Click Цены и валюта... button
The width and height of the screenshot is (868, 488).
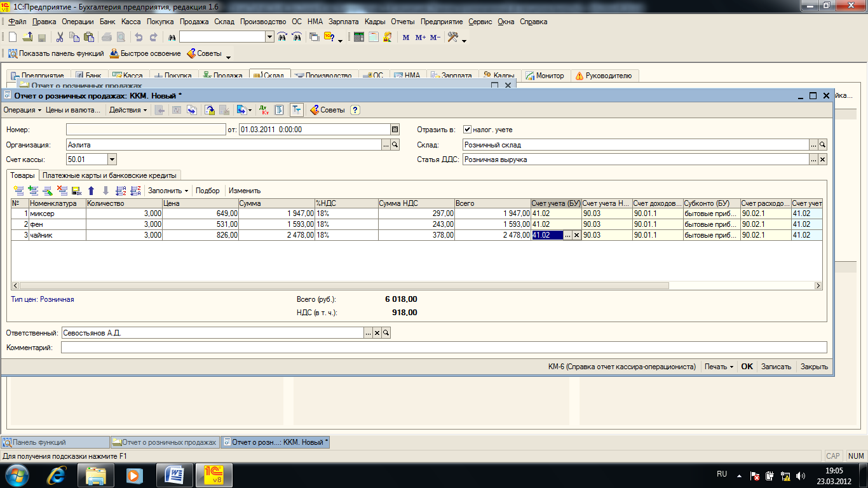(73, 110)
